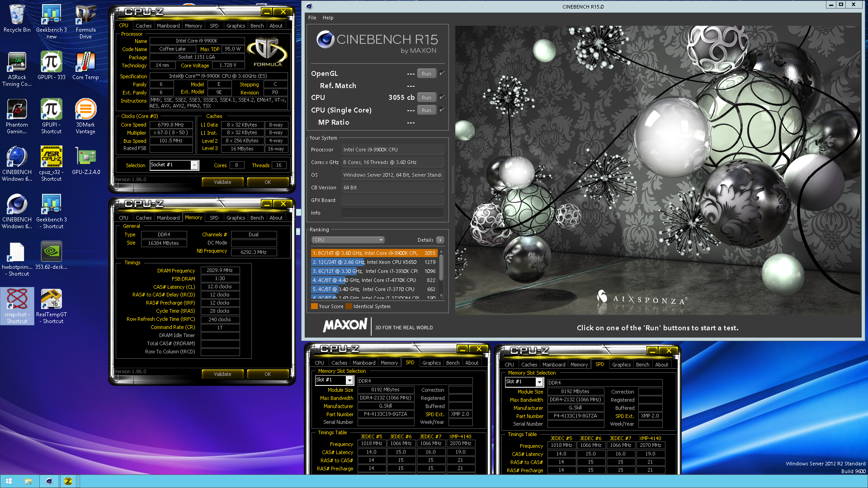
Task: Run the OpenGL benchmark
Action: click(x=426, y=74)
